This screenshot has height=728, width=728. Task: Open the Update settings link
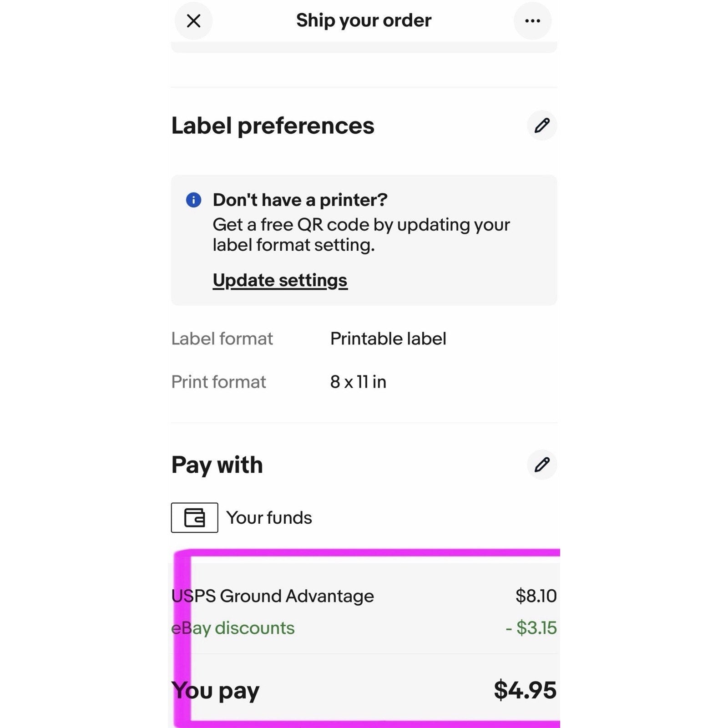click(x=280, y=280)
